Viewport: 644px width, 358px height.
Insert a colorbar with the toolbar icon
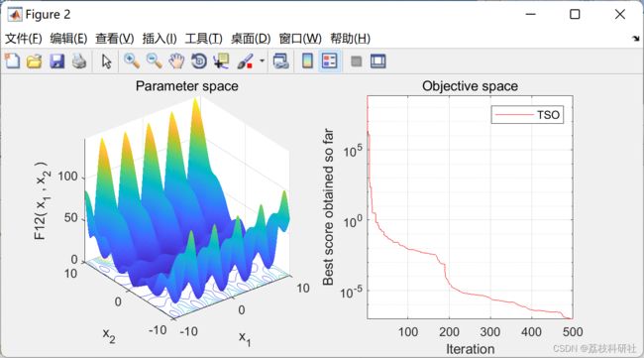pos(307,61)
